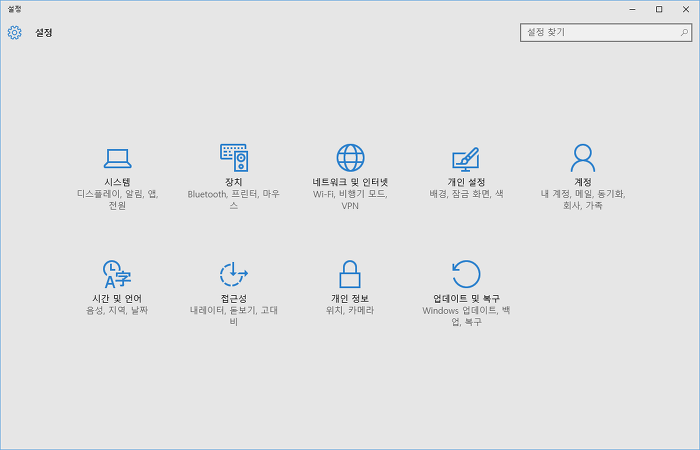This screenshot has width=700, height=450.
Task: Open the 업데이트 및 복구 circular arrow icon
Action: tap(466, 274)
